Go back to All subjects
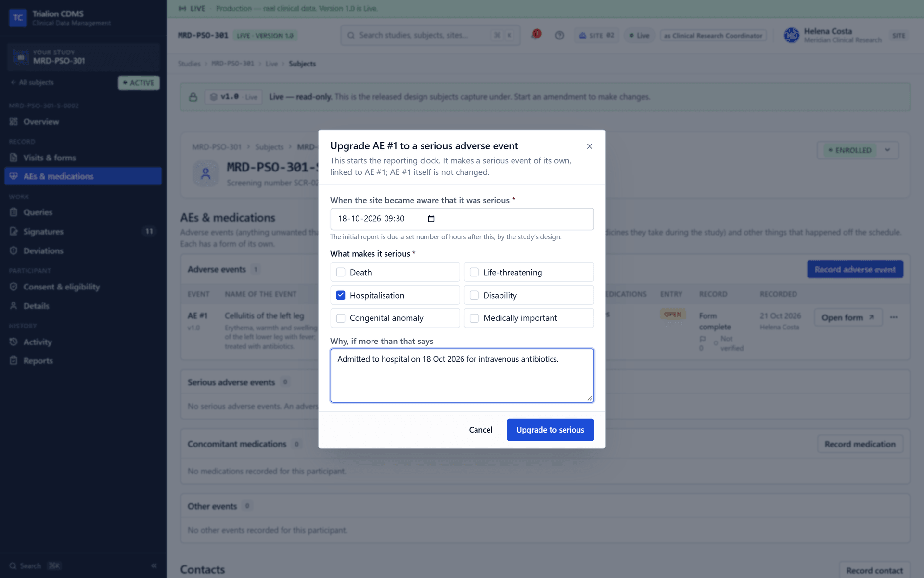The width and height of the screenshot is (924, 578). [32, 82]
